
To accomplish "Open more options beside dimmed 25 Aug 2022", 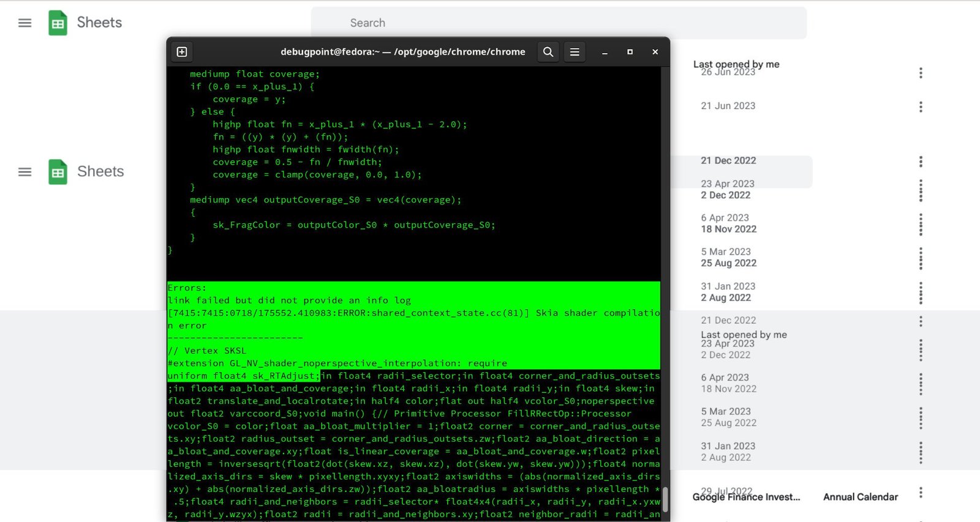I will coord(921,422).
